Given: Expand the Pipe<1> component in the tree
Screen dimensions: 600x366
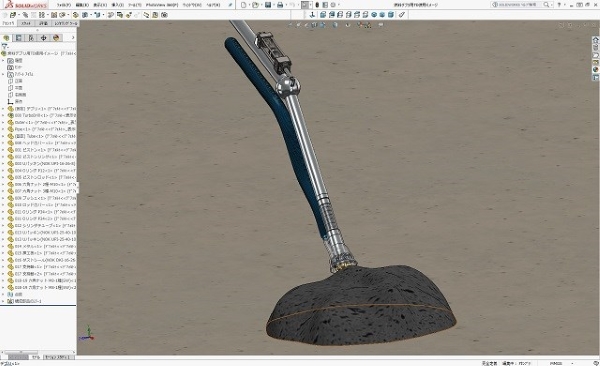Looking at the screenshot, I should (3, 129).
